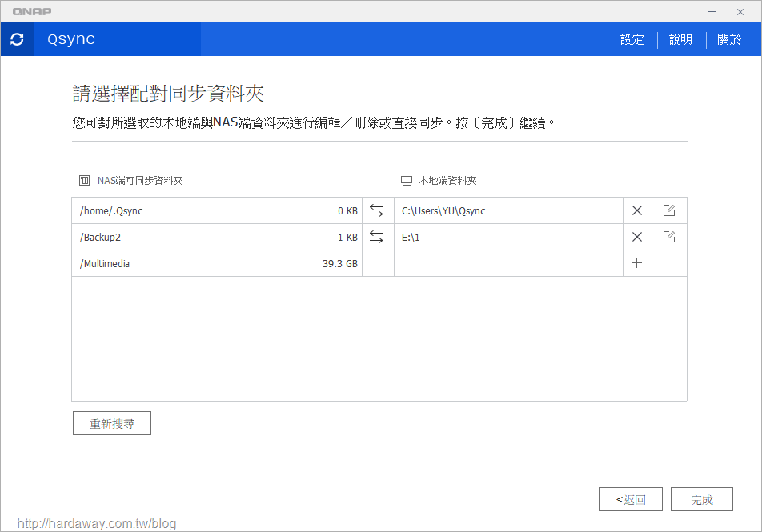Click the 本地端資料夾 monitor icon

pyautogui.click(x=407, y=181)
